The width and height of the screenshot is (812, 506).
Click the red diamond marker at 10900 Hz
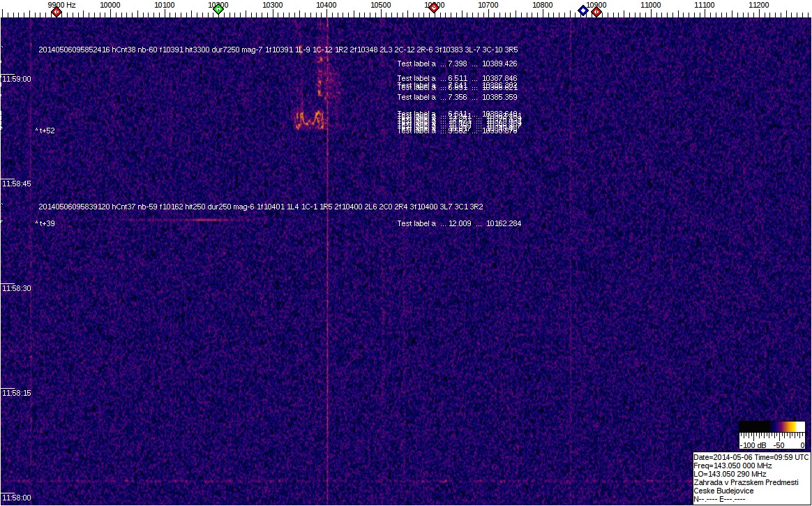pos(596,11)
